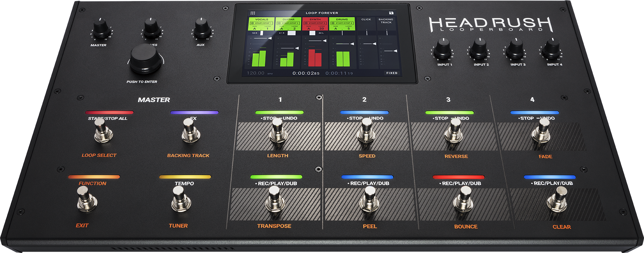Select the CLICK channel header
The height and width of the screenshot is (253, 644).
(366, 19)
